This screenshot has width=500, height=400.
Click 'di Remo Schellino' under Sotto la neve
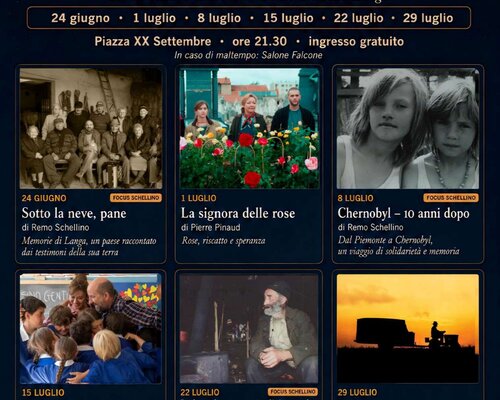(55, 227)
